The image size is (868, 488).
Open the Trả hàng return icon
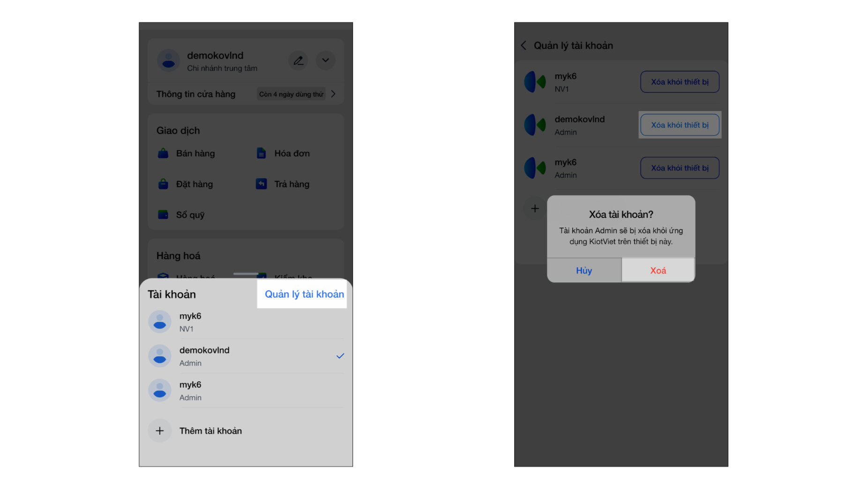[262, 184]
